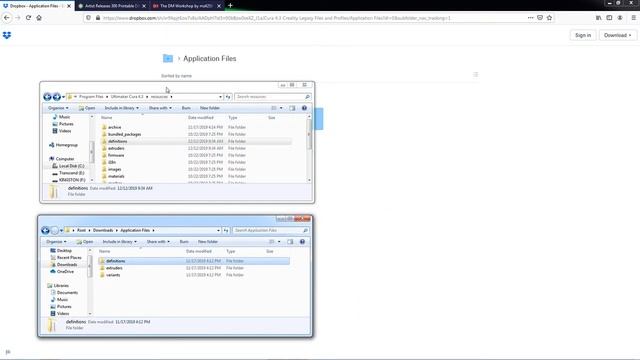
Task: Open the browser hamburger menu
Action: [x=633, y=18]
